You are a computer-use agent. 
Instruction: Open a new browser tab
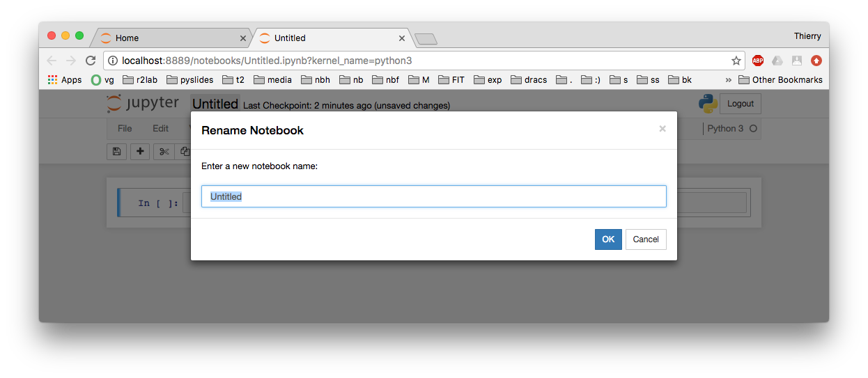426,39
